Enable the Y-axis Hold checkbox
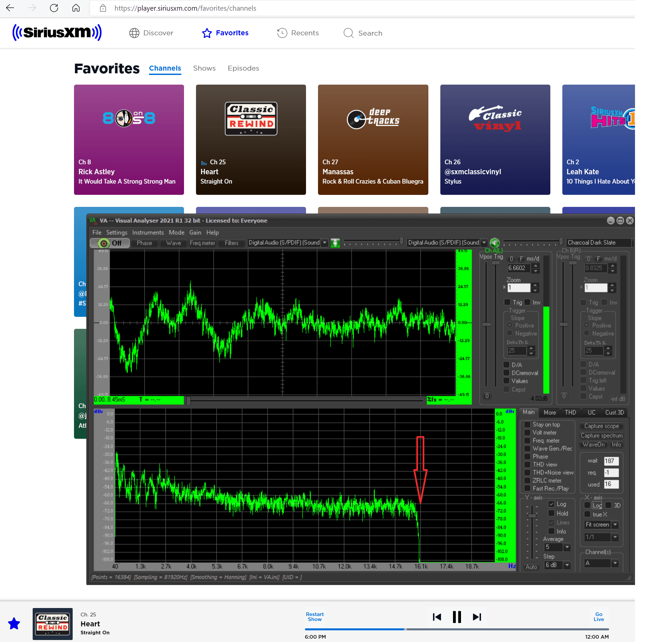Viewport: 672px width, 642px height. click(551, 513)
